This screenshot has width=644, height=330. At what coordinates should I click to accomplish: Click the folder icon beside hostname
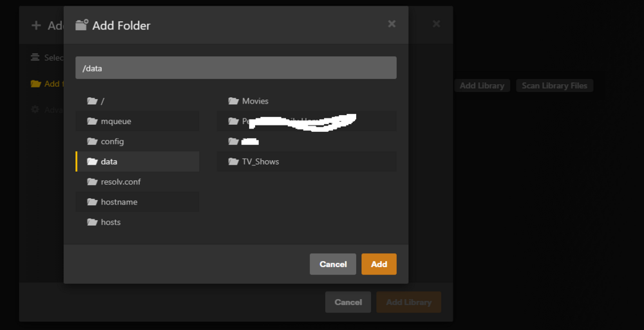(92, 201)
